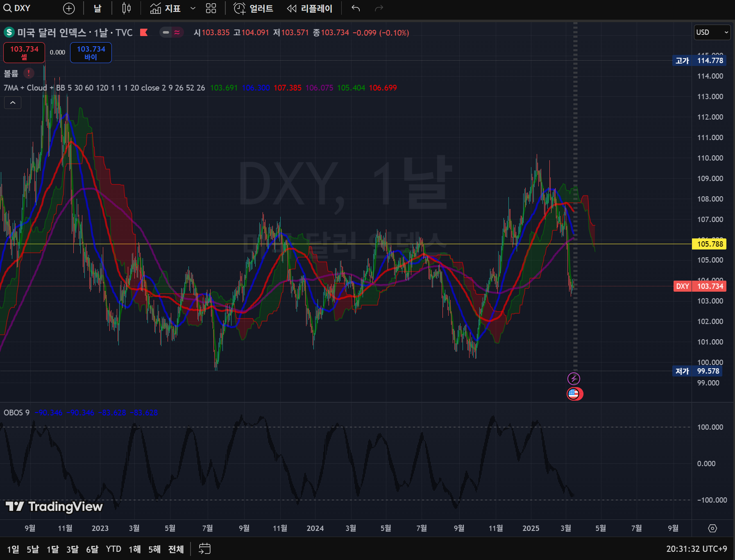The image size is (735, 560).
Task: Click the US flag economic event marker
Action: (x=574, y=394)
